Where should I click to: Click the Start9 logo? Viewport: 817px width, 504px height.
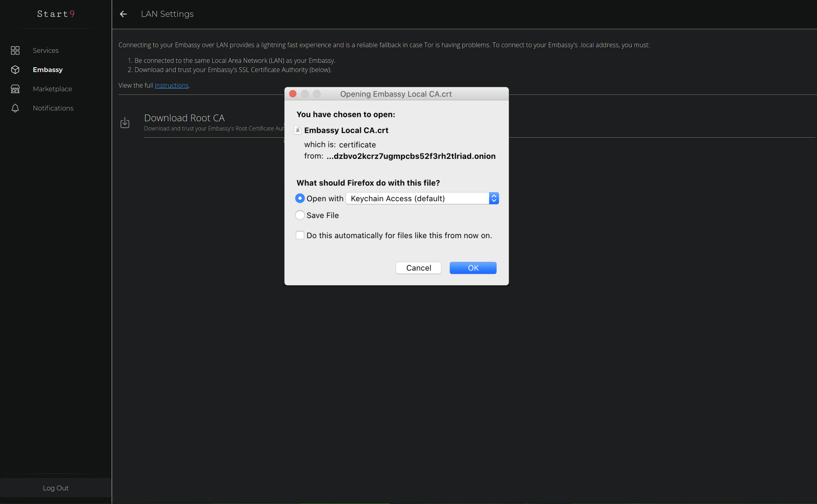(56, 14)
